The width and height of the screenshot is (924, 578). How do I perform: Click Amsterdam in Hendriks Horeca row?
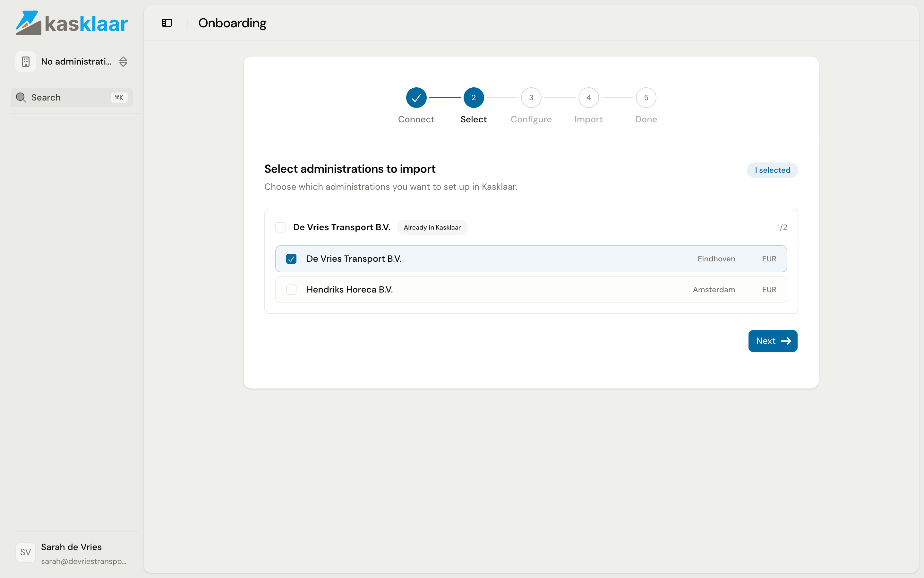[714, 290]
